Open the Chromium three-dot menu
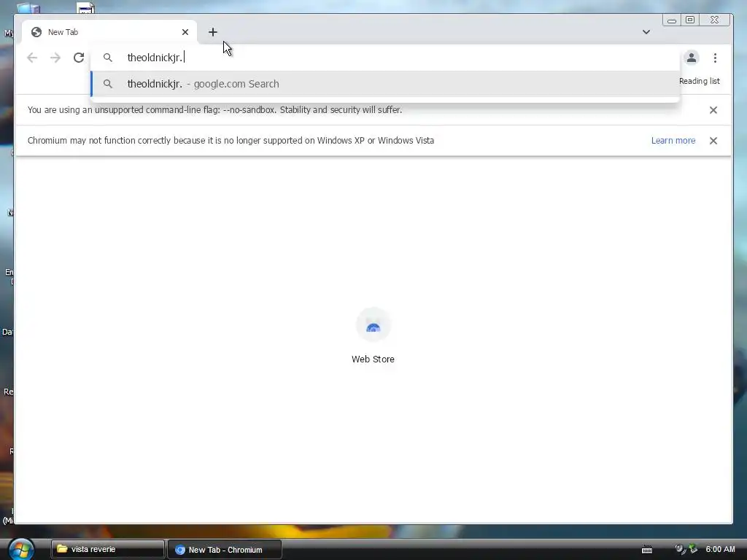This screenshot has height=560, width=747. coord(715,58)
